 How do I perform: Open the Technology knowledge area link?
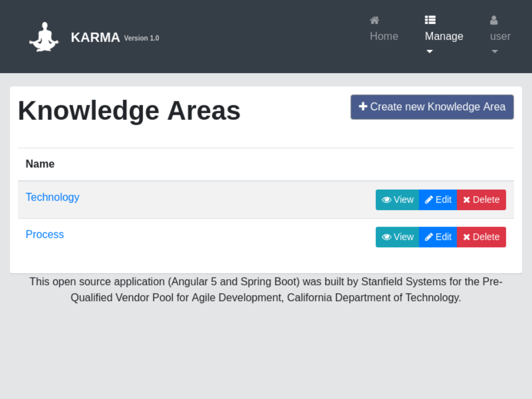[x=53, y=197]
